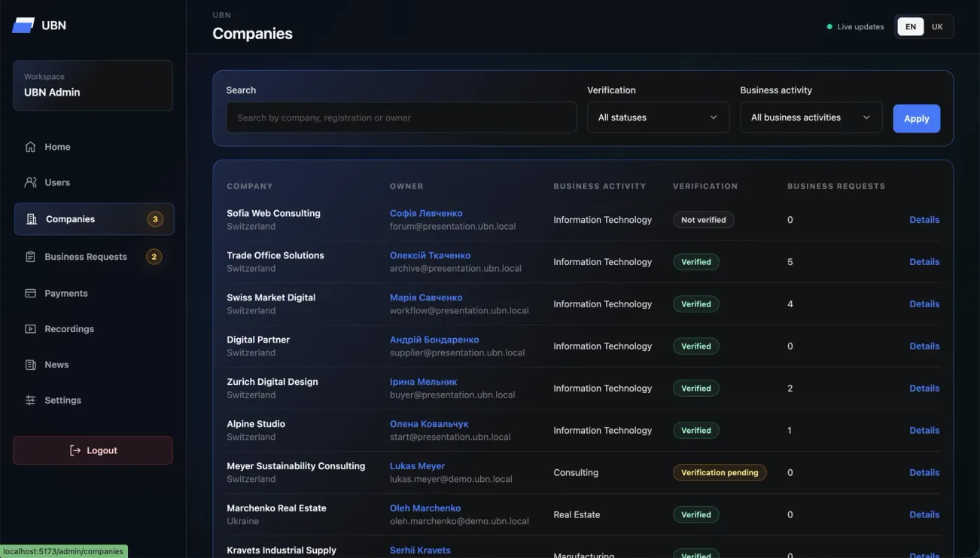The height and width of the screenshot is (558, 980).
Task: Click the Logout arrow icon
Action: pyautogui.click(x=75, y=450)
